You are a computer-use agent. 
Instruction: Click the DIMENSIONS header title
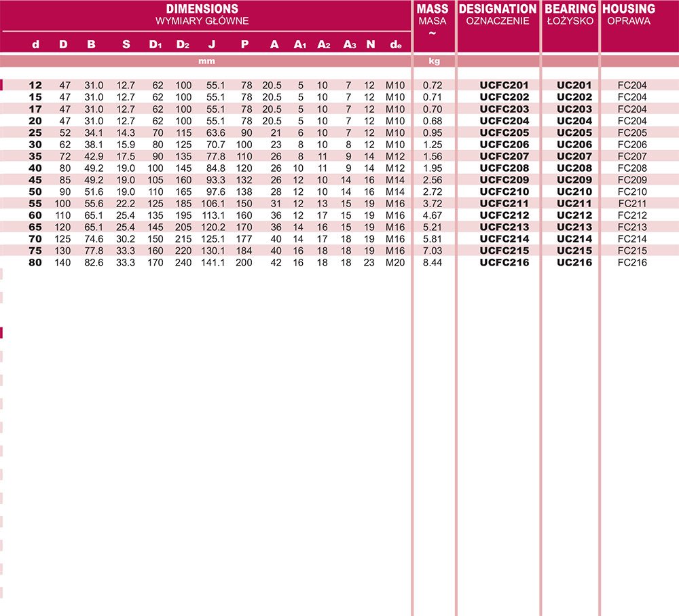tap(202, 9)
